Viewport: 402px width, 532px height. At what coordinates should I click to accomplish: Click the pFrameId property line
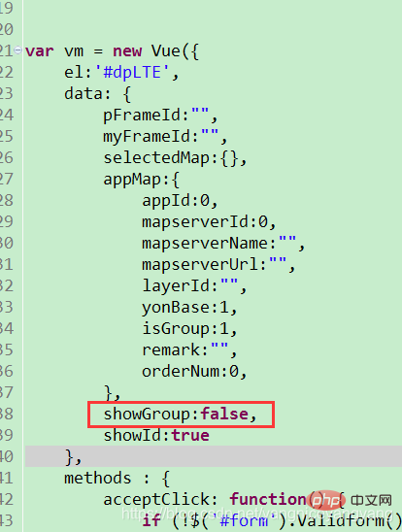tap(160, 116)
